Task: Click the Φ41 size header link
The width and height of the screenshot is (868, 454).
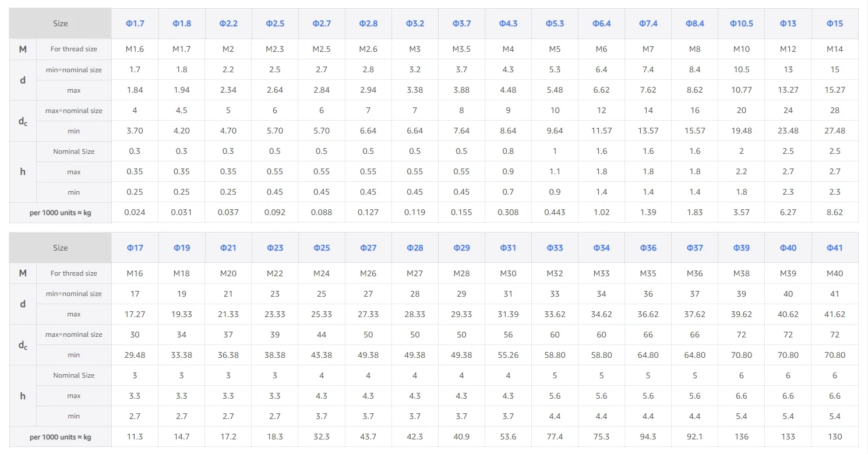Action: 835,248
